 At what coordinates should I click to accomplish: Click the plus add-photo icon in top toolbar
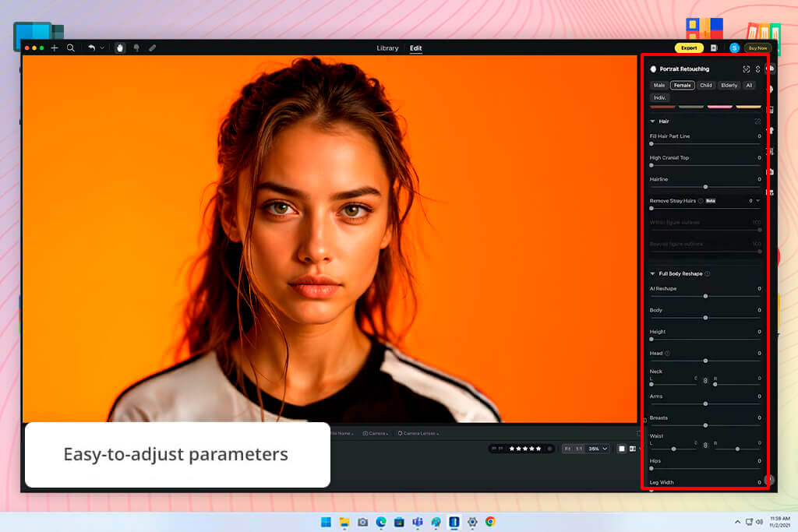click(55, 48)
